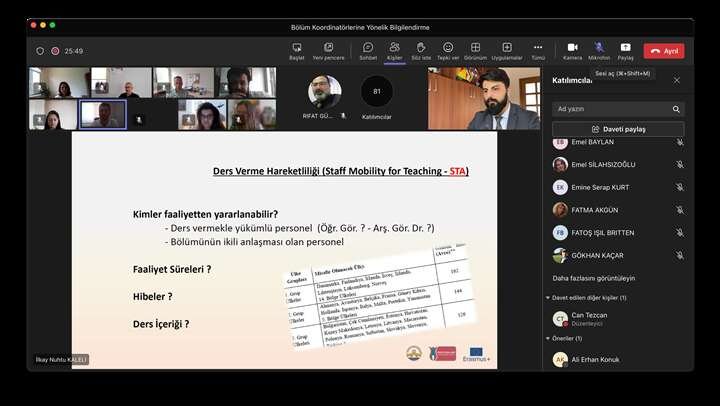Open meeting in Yeni pencere
720x406 pixels.
tap(328, 50)
